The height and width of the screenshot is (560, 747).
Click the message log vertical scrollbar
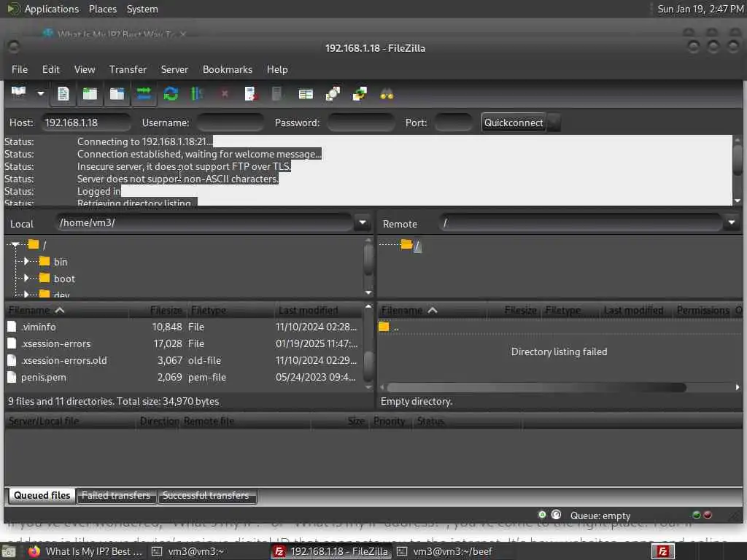738,160
